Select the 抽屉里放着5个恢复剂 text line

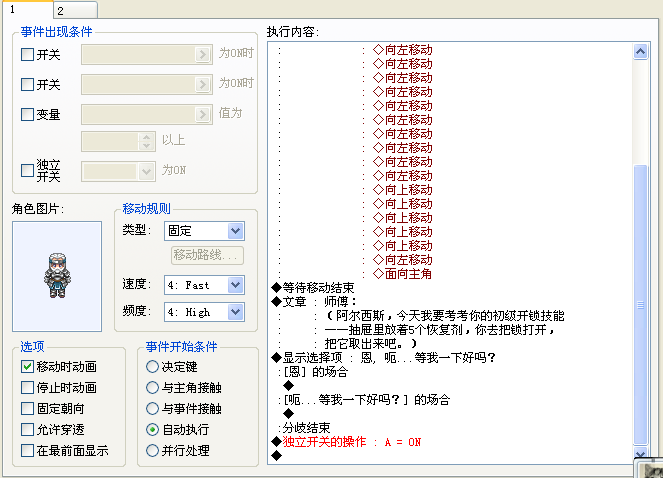click(x=439, y=330)
